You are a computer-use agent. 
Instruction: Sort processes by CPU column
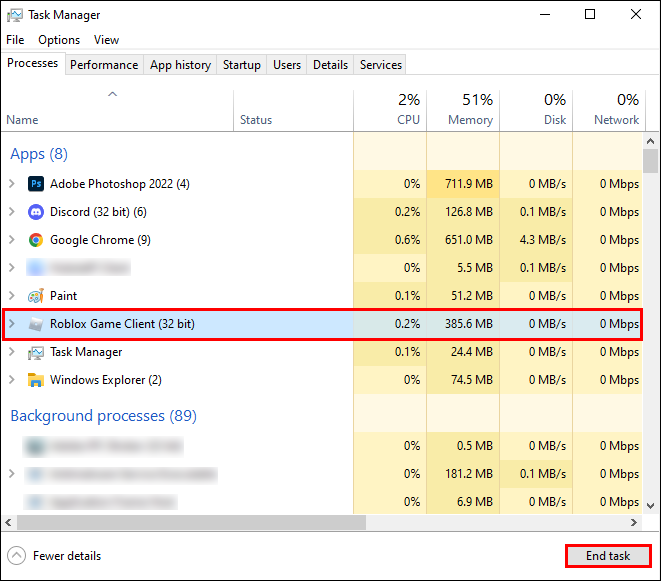coord(390,110)
